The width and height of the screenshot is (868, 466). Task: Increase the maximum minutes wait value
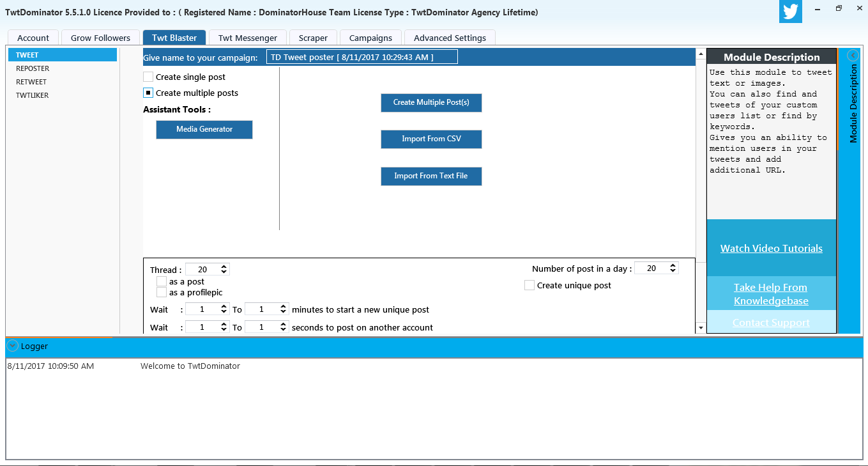[x=284, y=306]
